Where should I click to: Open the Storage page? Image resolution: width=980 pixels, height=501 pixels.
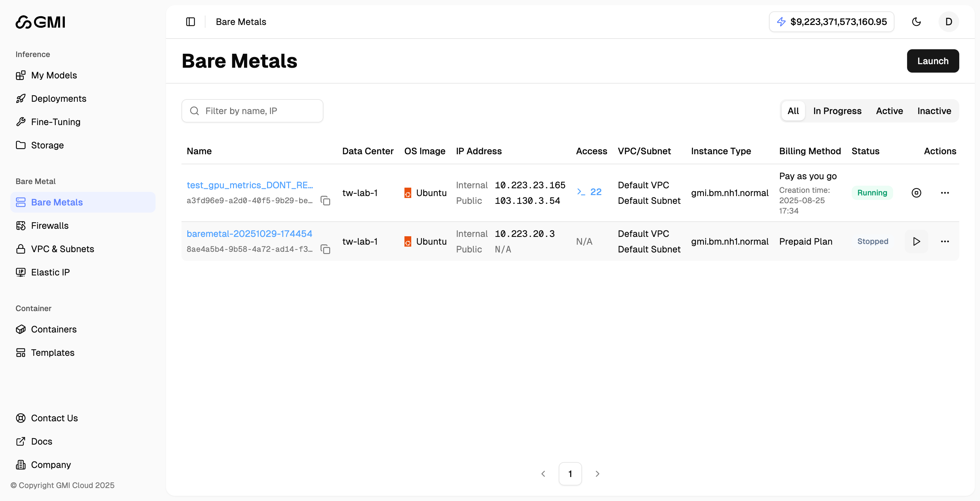(x=47, y=145)
